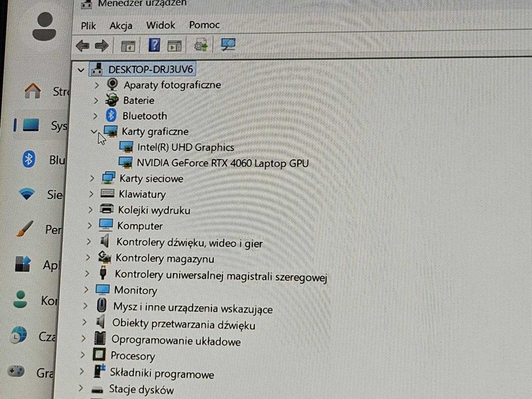Select the DESKTOP-DRJ3UV6 computer name

click(x=151, y=70)
